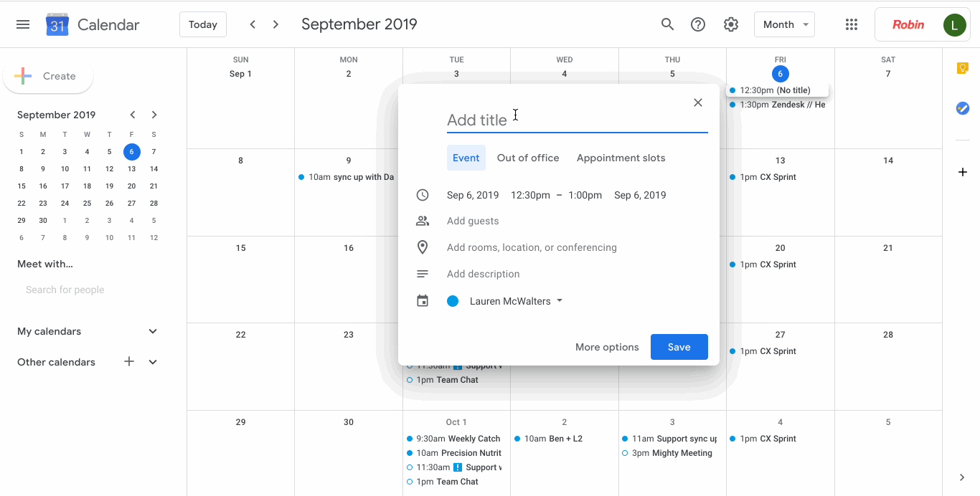Viewport: 980px width, 496px height.
Task: Open the Support help icon
Action: [x=698, y=24]
